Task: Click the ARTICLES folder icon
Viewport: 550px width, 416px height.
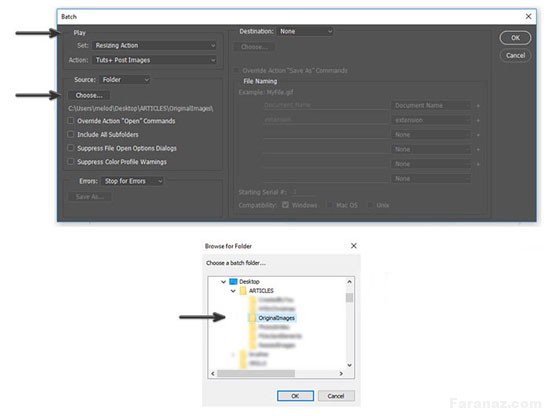Action: tap(243, 291)
